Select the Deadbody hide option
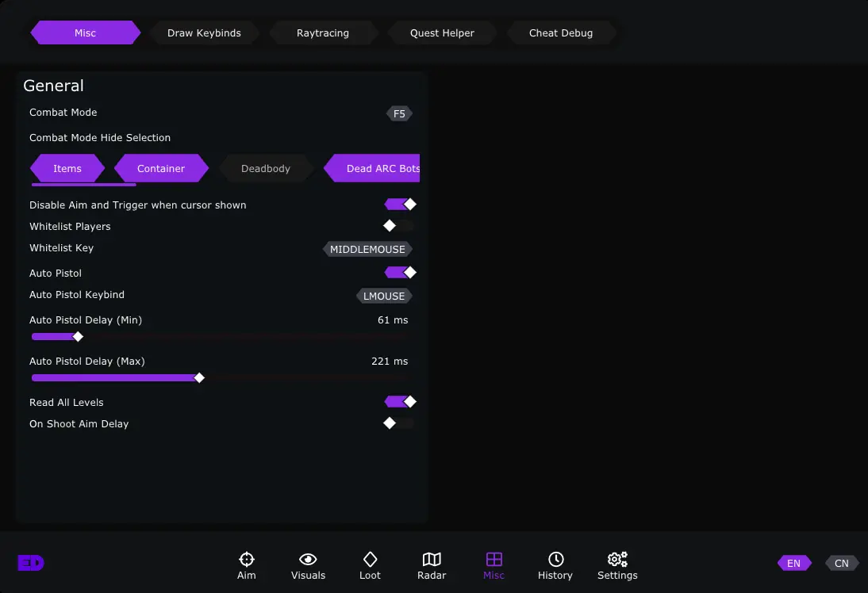The image size is (868, 593). [266, 169]
